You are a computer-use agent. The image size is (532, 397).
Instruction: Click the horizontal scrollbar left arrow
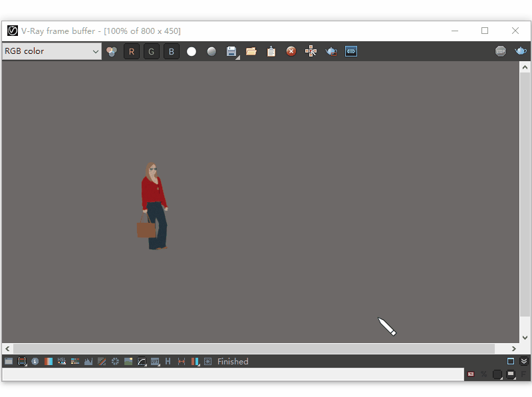7,348
